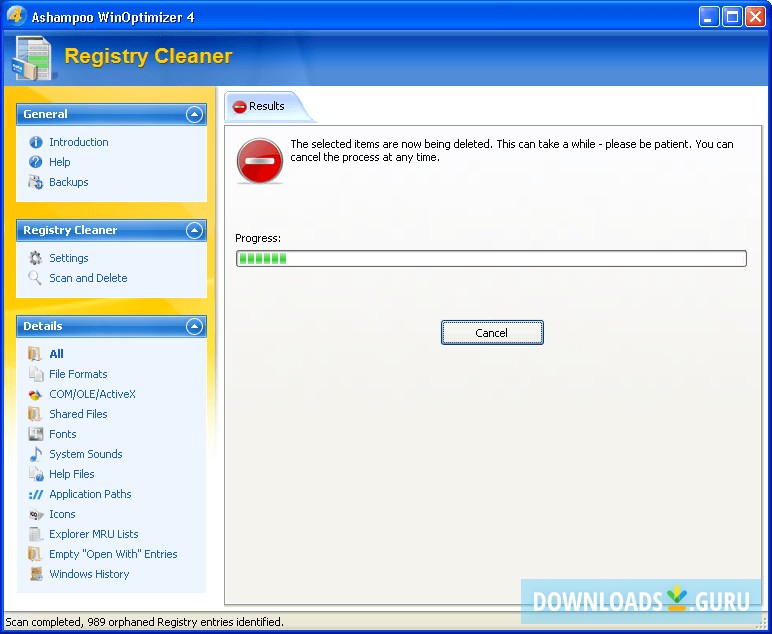Click the Explorer MRU Lists icon
This screenshot has height=634, width=772.
pos(35,534)
